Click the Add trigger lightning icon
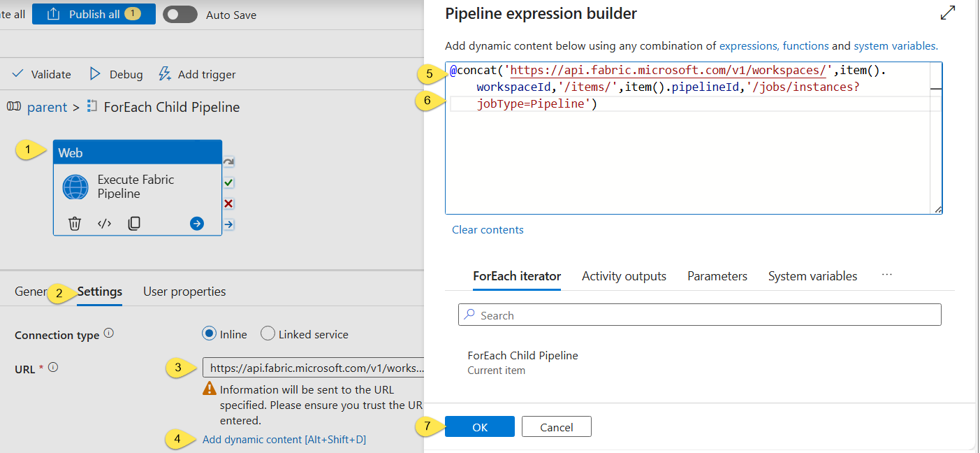The width and height of the screenshot is (980, 453). 165,74
